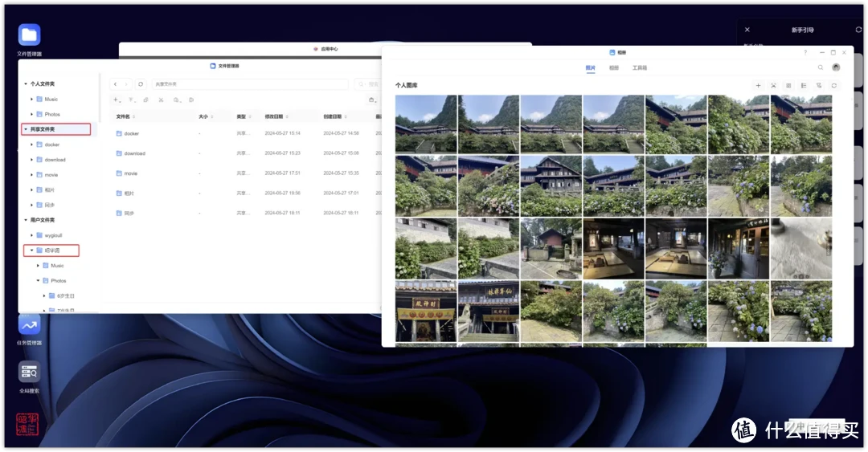Click refresh button in file manager toolbar
This screenshot has height=452, width=868.
coord(141,83)
